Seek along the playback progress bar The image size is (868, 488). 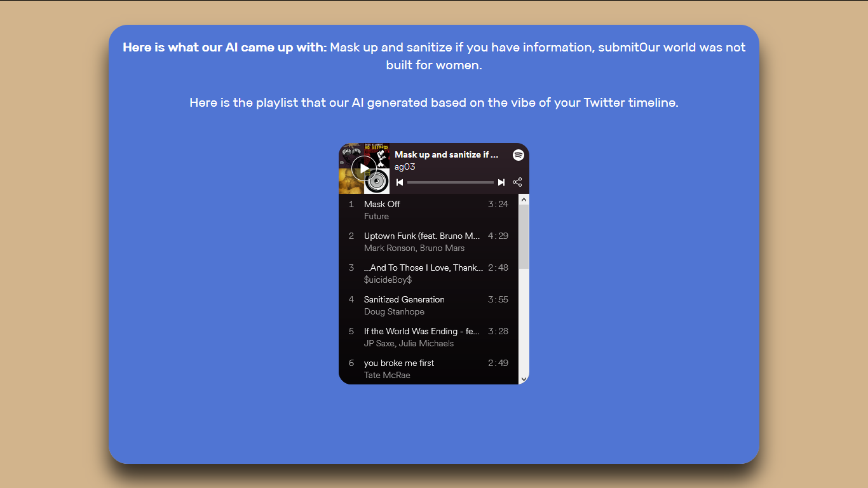point(451,182)
